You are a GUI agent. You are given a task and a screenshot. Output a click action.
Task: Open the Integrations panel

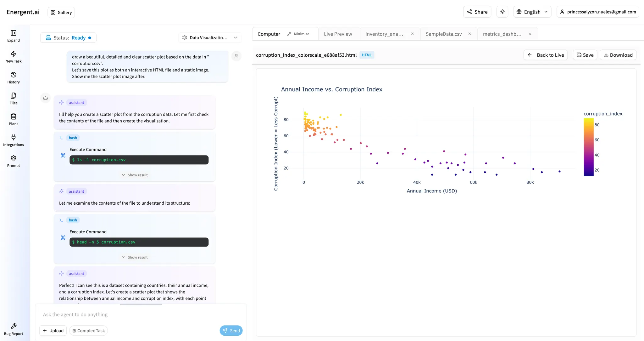click(x=13, y=140)
